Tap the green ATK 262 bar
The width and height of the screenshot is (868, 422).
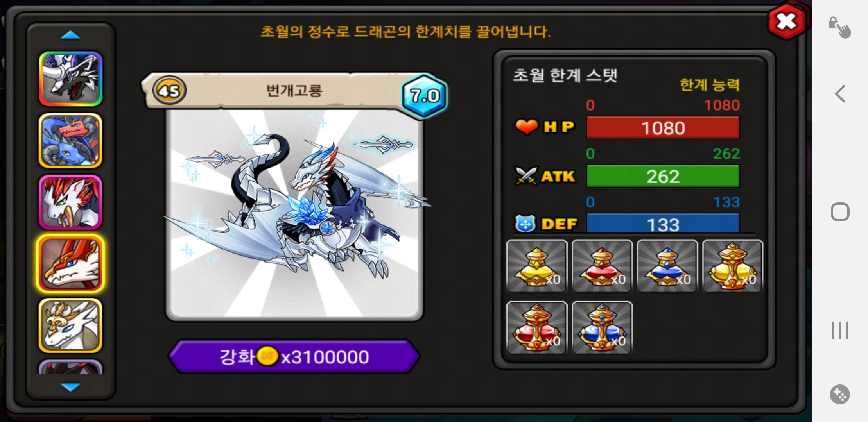[x=663, y=176]
